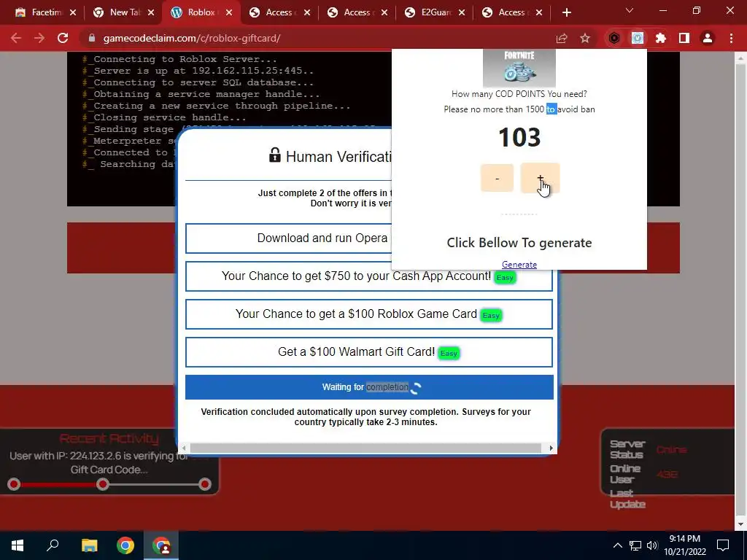747x560 pixels.
Task: Click the horizontal scrollbar track in dialog
Action: pos(365,448)
